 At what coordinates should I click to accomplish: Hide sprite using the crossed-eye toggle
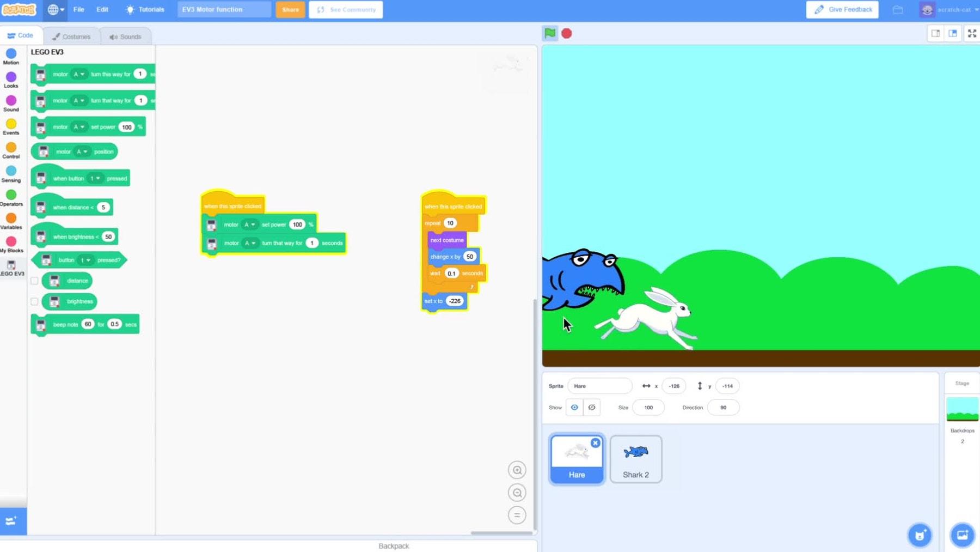[592, 408]
